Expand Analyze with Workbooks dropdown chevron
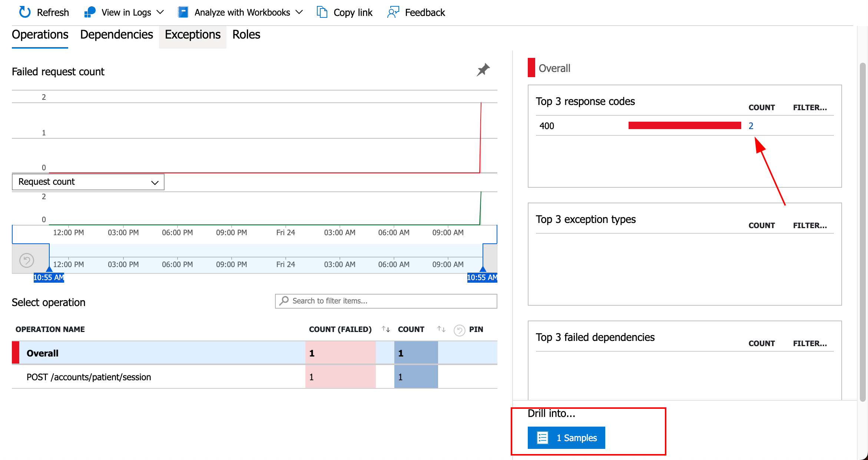The height and width of the screenshot is (460, 868). coord(299,12)
